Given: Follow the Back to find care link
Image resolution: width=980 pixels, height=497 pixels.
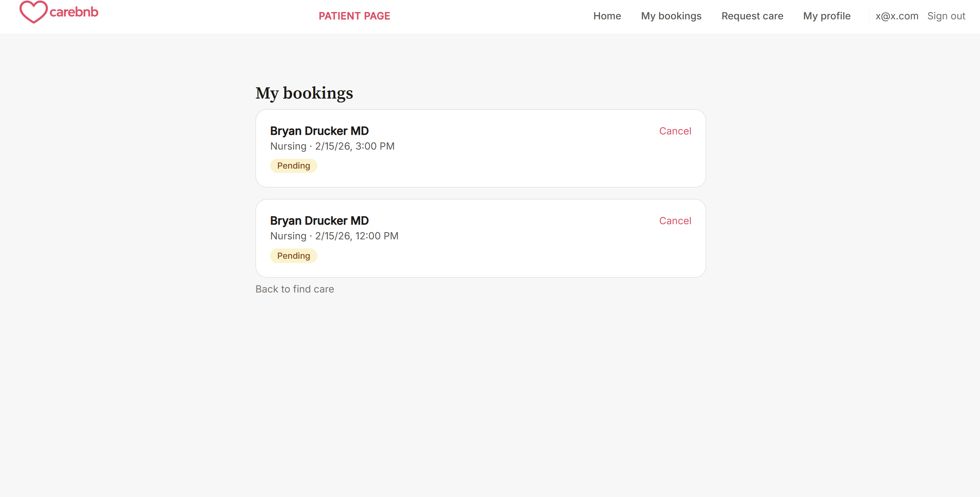Looking at the screenshot, I should (294, 289).
